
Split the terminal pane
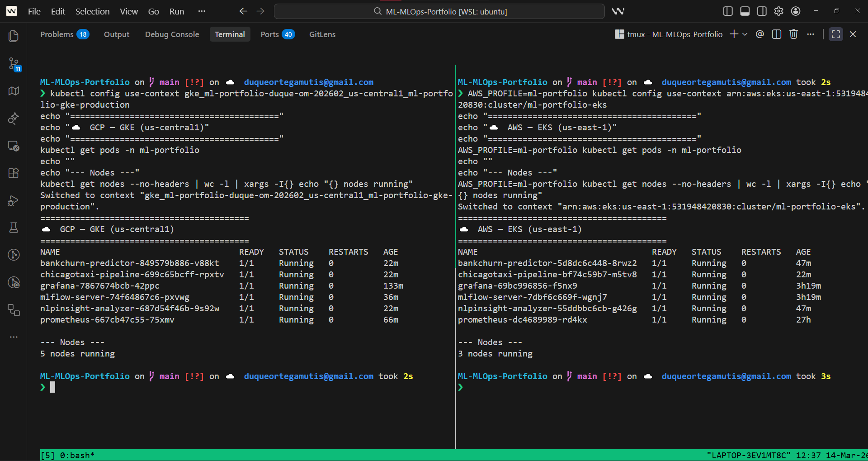(777, 34)
